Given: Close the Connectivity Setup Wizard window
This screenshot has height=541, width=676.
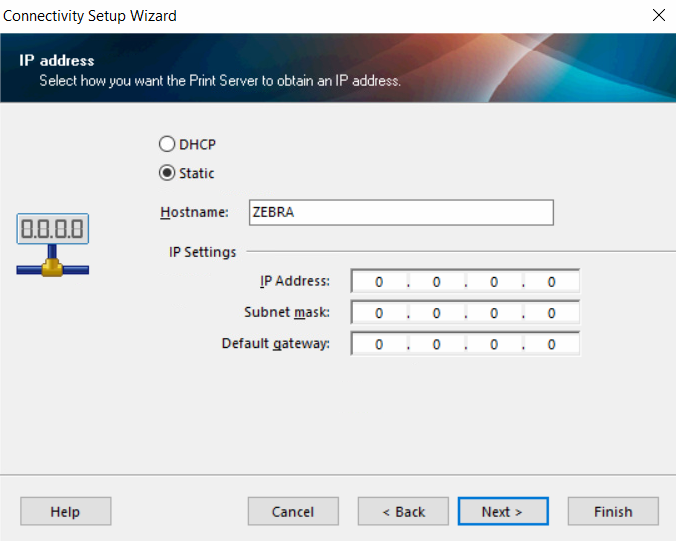Looking at the screenshot, I should click(x=658, y=15).
